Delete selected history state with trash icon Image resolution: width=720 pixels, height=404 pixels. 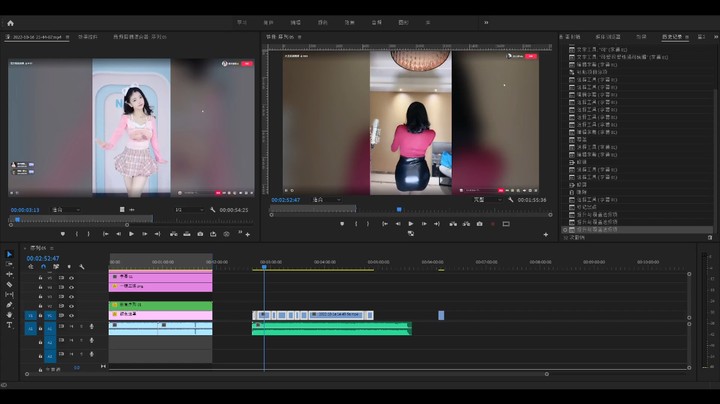[x=710, y=237]
